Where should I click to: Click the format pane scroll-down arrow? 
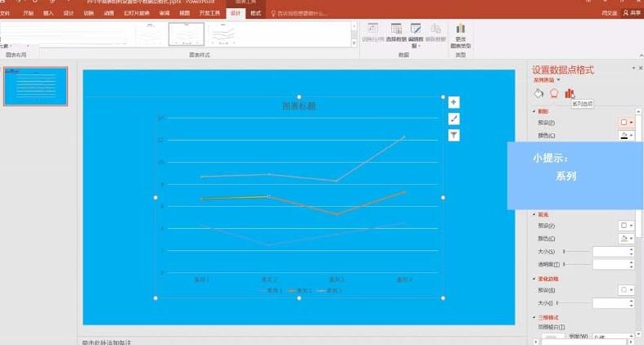pyautogui.click(x=638, y=334)
